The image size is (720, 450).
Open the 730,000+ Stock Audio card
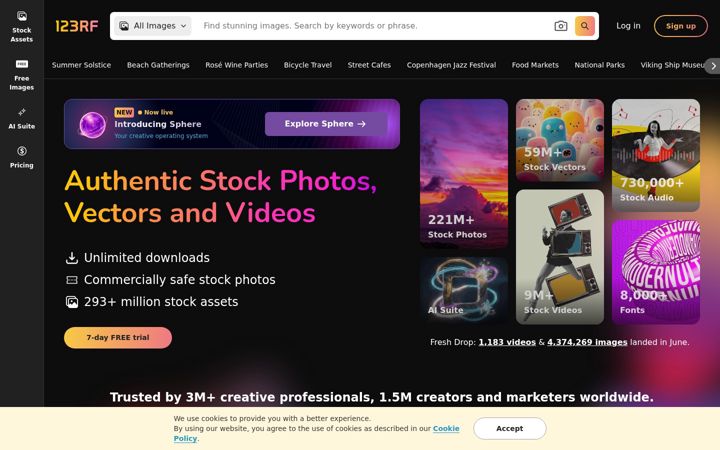[x=656, y=155]
